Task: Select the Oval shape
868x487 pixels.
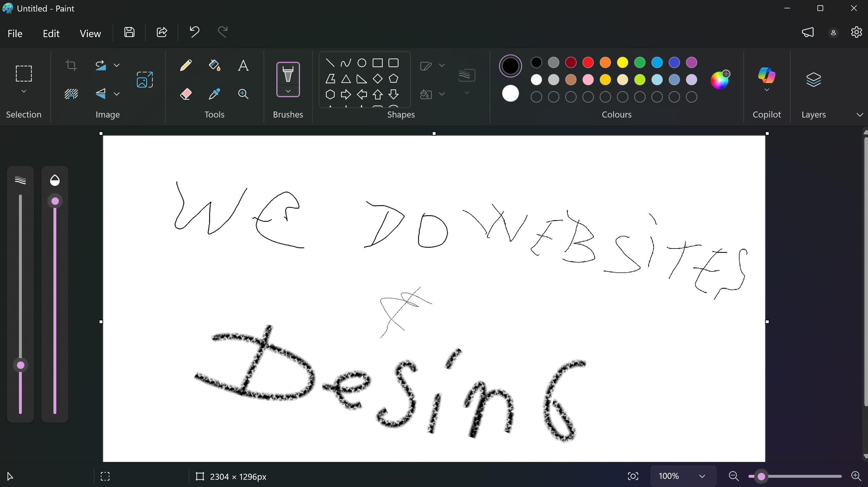Action: (x=362, y=63)
